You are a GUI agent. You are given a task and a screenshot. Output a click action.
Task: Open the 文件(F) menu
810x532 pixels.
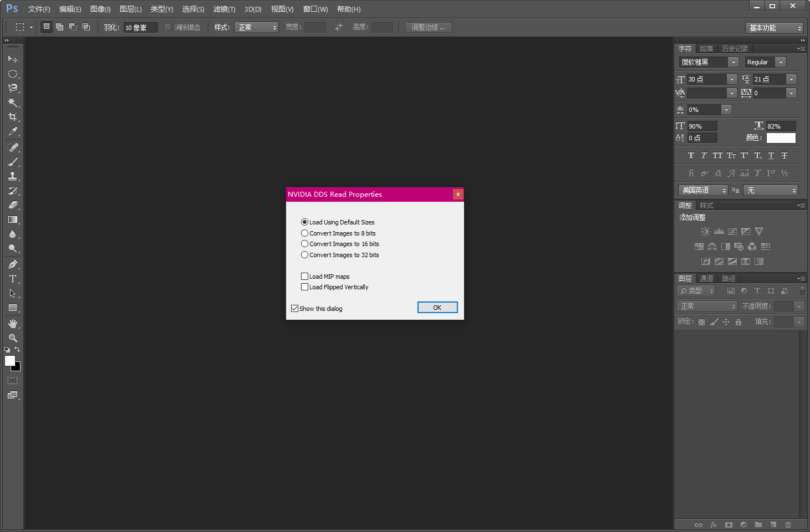click(x=39, y=9)
